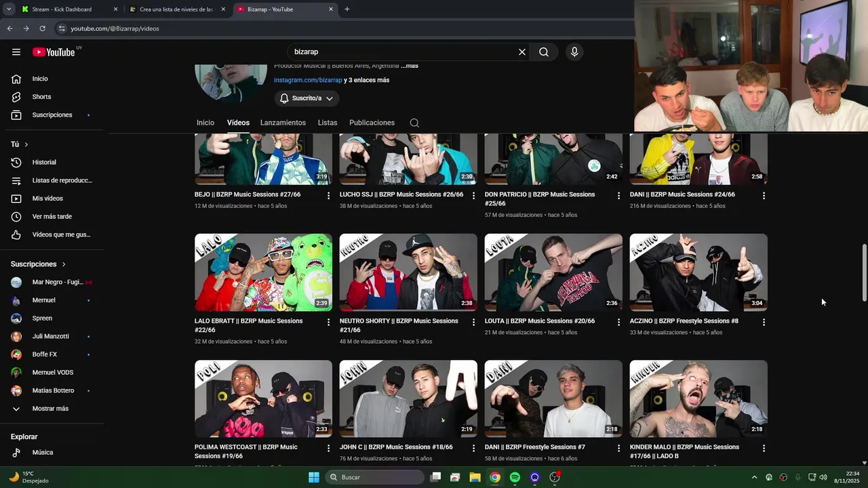Play NEUTRO SHORTY Music Sessions #21/66 thumbnail
The width and height of the screenshot is (868, 488).
pos(408,272)
